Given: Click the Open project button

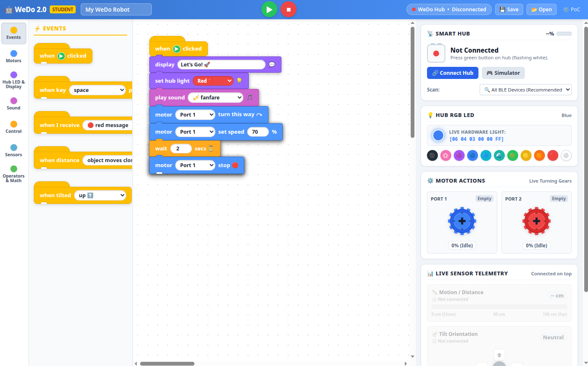Looking at the screenshot, I should pyautogui.click(x=542, y=9).
